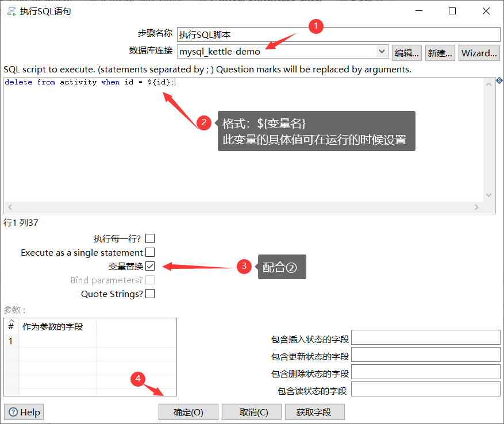The height and width of the screenshot is (424, 504).
Task: Click the 获取字段 button
Action: (314, 412)
